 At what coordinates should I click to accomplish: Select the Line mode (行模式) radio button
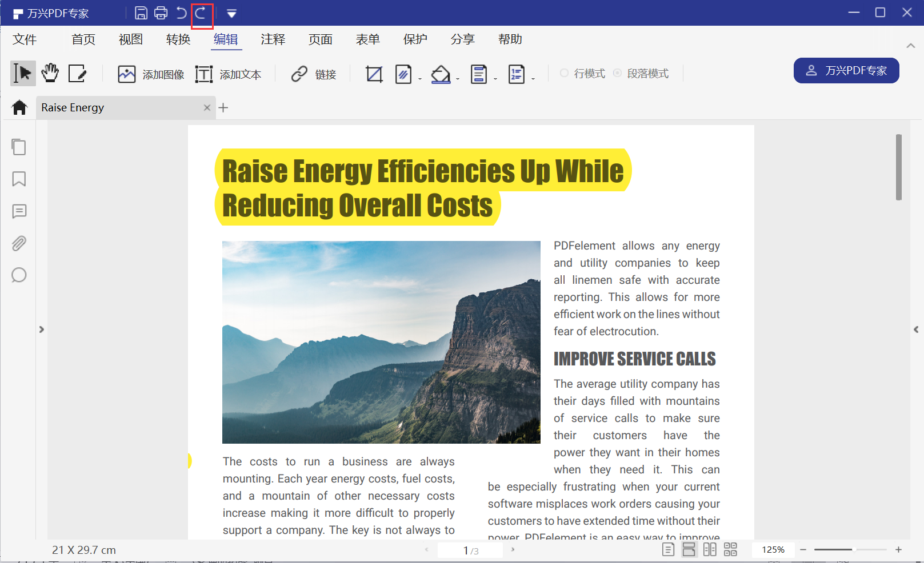pyautogui.click(x=565, y=73)
